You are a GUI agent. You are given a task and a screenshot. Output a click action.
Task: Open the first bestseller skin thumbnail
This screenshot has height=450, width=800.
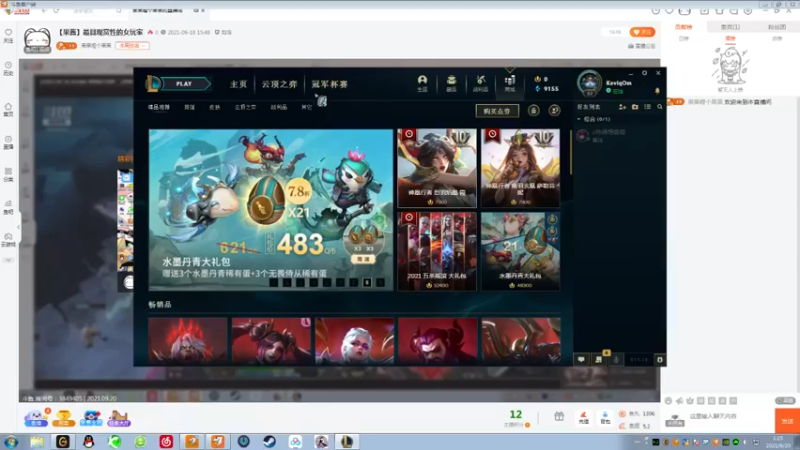pos(188,340)
